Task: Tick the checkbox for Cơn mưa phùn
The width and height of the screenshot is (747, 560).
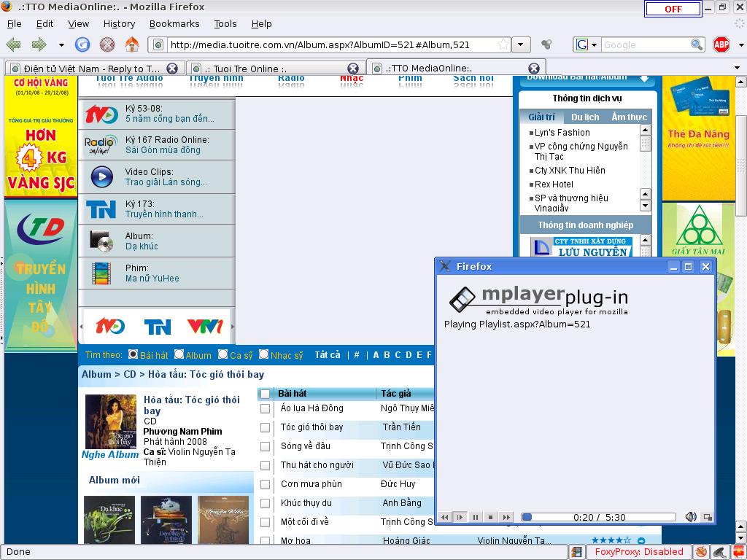Action: click(x=266, y=485)
